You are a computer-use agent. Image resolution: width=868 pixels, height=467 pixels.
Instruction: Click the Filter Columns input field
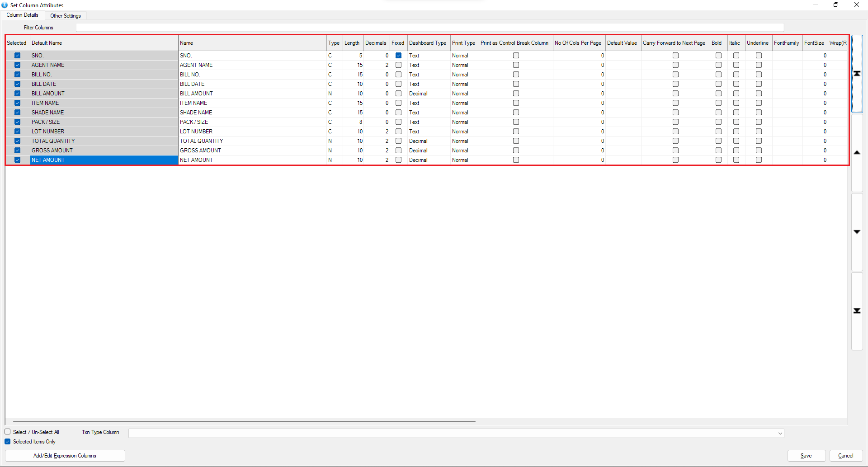429,28
